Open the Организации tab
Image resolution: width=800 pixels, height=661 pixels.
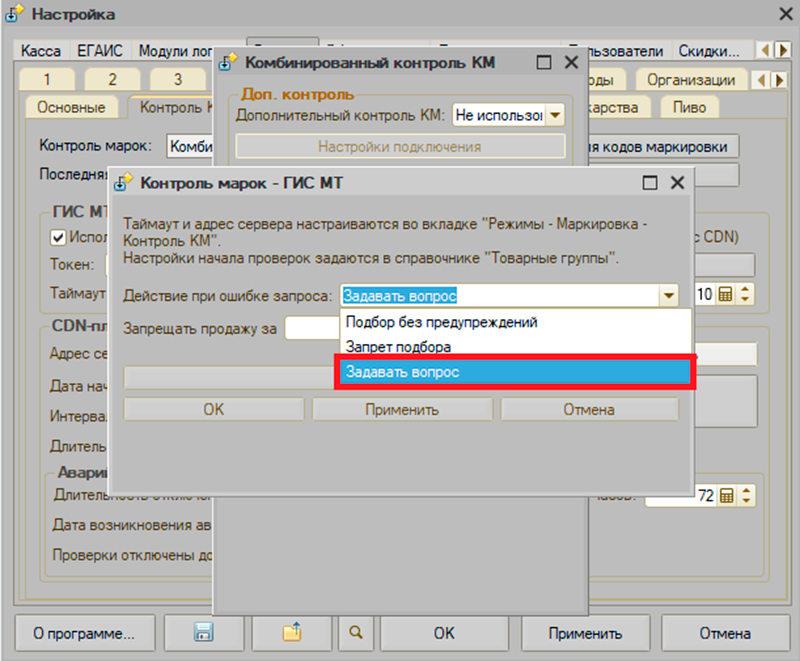click(x=691, y=80)
